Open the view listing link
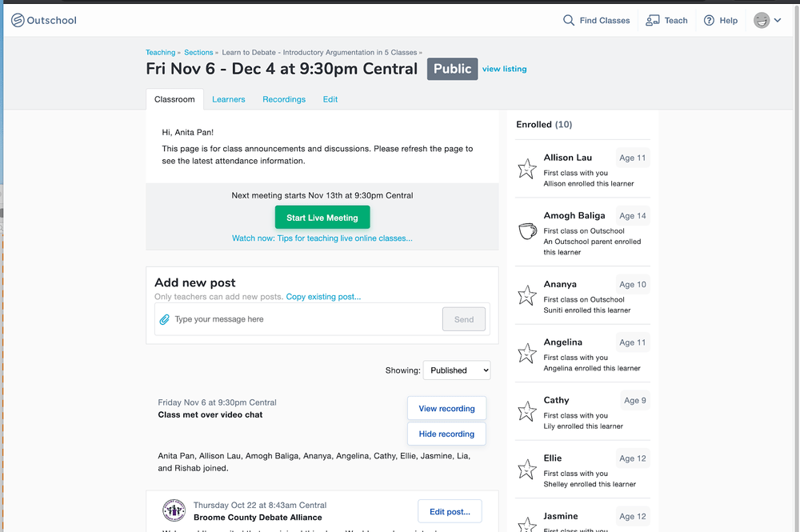The image size is (800, 532). pyautogui.click(x=504, y=69)
